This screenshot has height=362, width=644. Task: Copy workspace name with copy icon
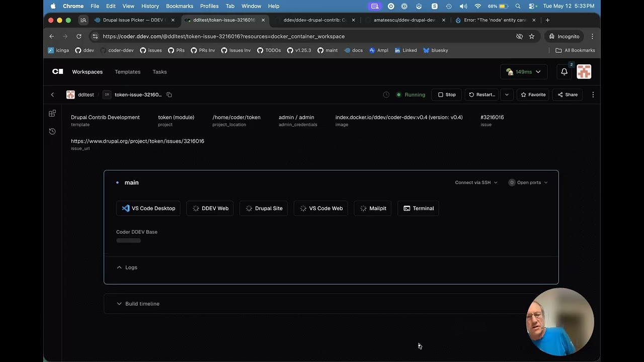169,95
